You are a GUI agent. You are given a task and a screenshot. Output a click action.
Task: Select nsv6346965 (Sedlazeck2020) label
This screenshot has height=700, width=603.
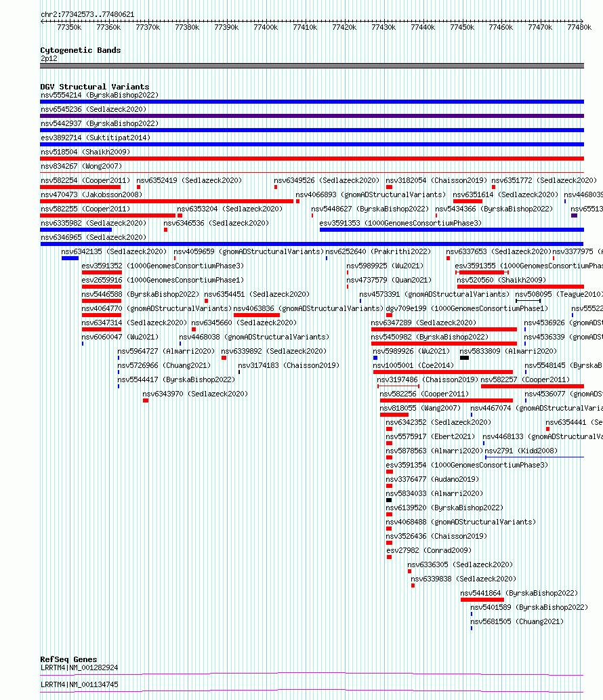click(x=93, y=238)
